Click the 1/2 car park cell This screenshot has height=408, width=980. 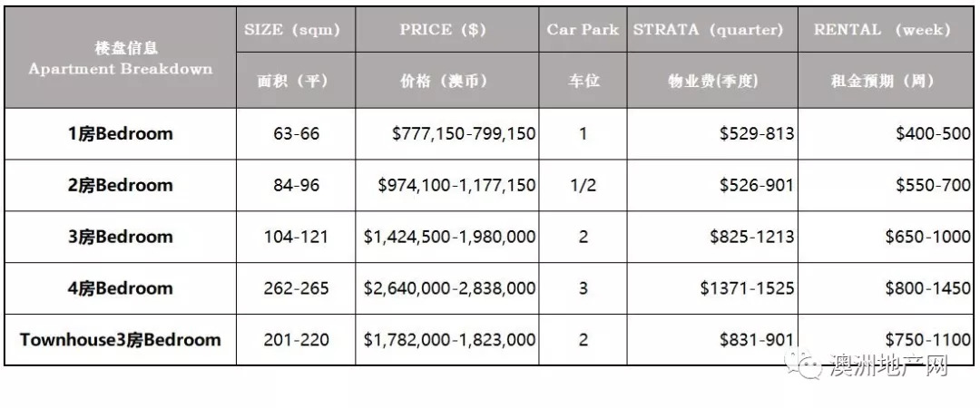[583, 186]
